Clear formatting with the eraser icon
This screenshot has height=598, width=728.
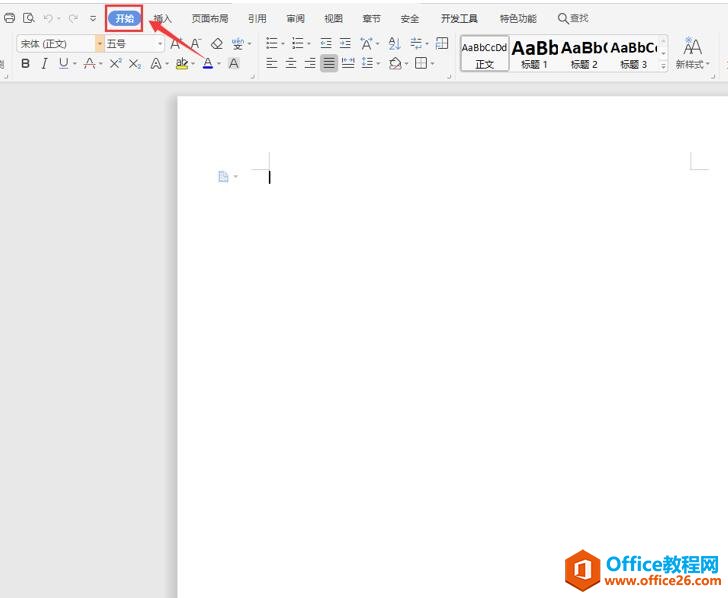217,44
